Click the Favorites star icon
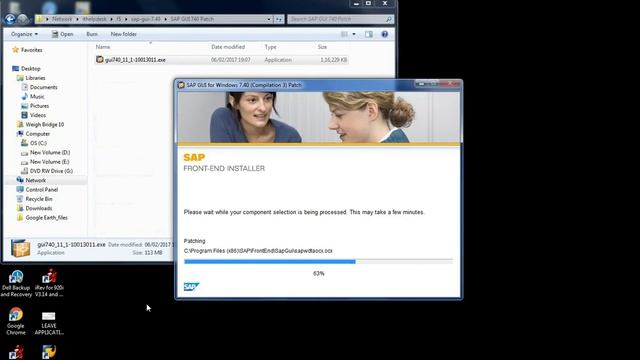 [x=16, y=50]
